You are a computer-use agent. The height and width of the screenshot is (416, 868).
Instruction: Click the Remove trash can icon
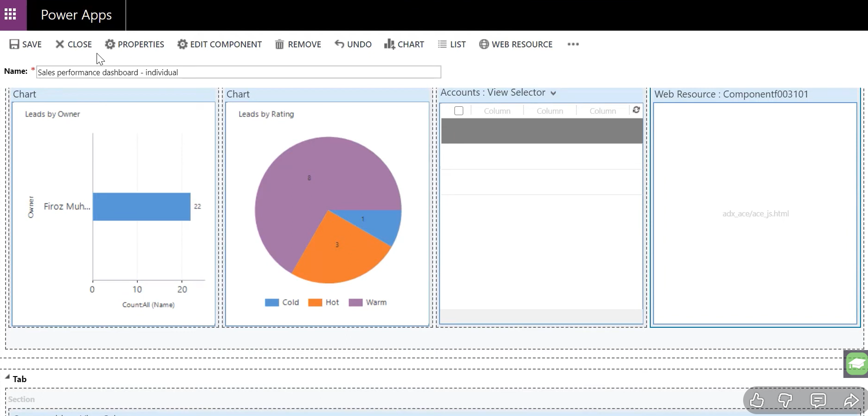pos(279,44)
